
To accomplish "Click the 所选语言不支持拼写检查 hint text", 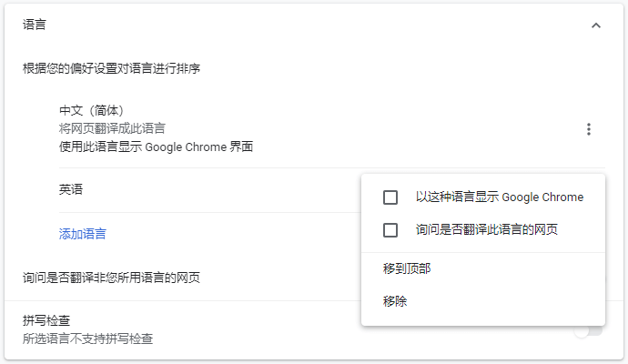I will [x=87, y=339].
